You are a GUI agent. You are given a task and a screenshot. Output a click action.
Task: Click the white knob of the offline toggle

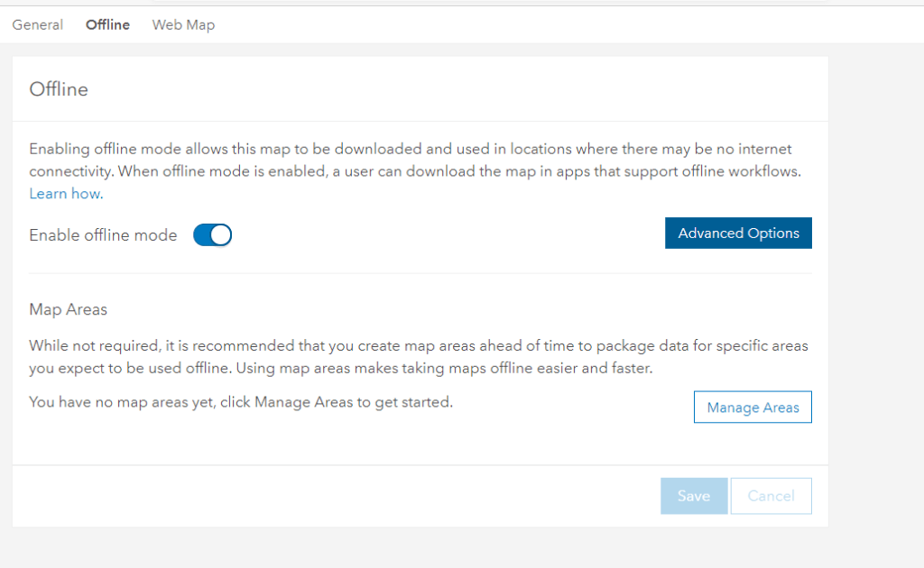221,235
